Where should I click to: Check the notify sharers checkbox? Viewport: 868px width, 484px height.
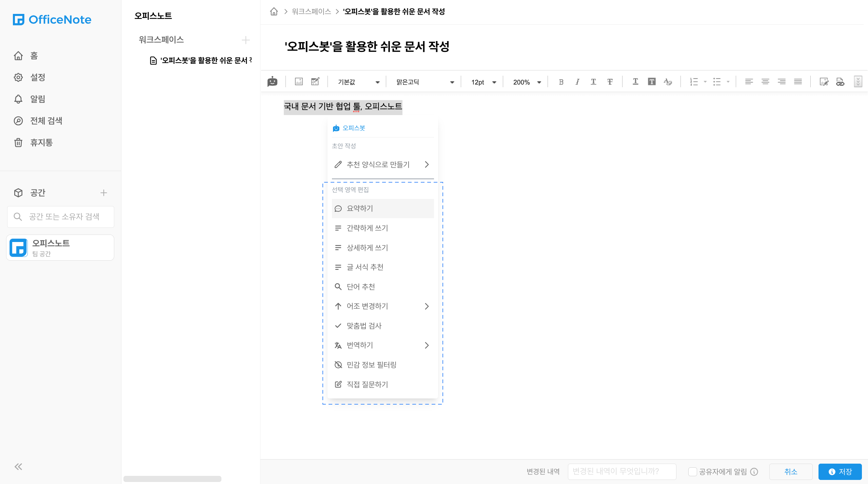tap(692, 472)
